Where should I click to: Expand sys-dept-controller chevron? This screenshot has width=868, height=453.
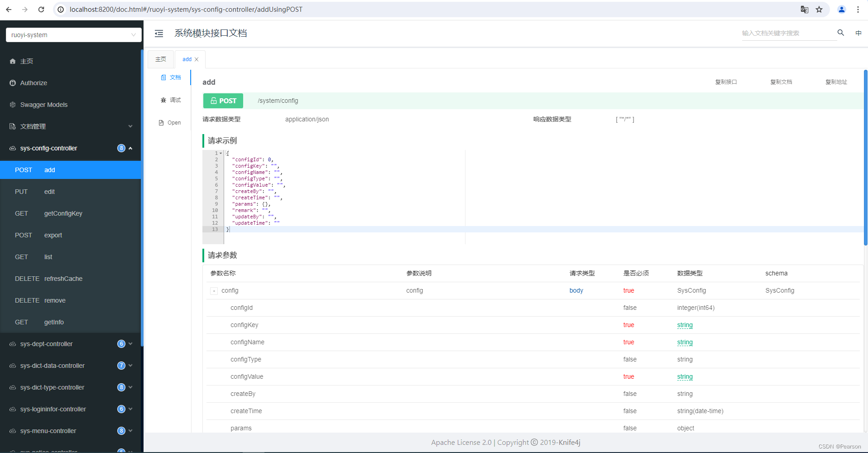pyautogui.click(x=130, y=344)
